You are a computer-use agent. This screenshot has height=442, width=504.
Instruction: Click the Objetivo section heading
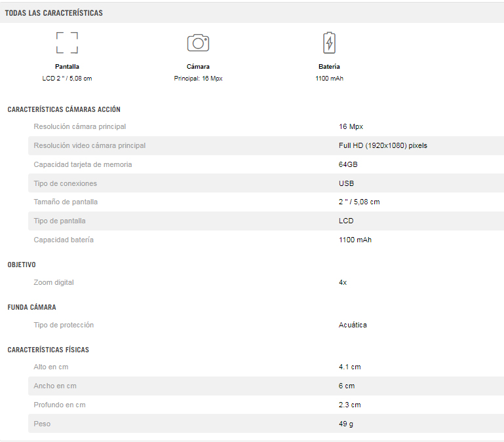pos(22,265)
